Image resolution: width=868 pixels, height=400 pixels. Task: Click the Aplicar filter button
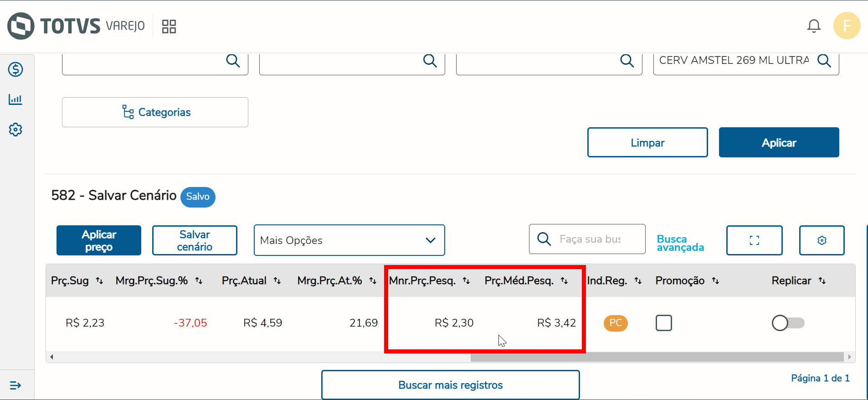(779, 143)
